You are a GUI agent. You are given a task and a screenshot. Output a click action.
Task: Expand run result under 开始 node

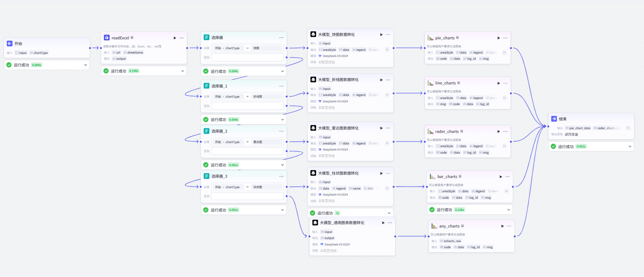tap(86, 65)
